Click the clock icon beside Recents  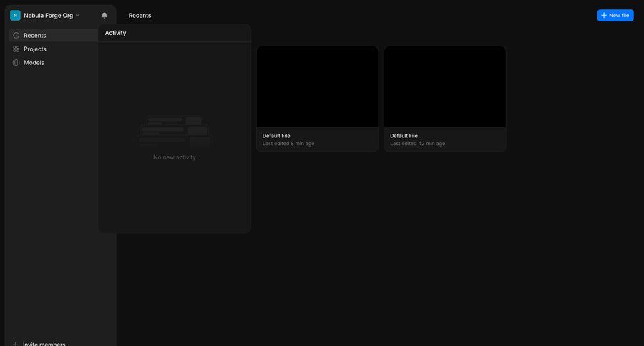click(x=16, y=35)
